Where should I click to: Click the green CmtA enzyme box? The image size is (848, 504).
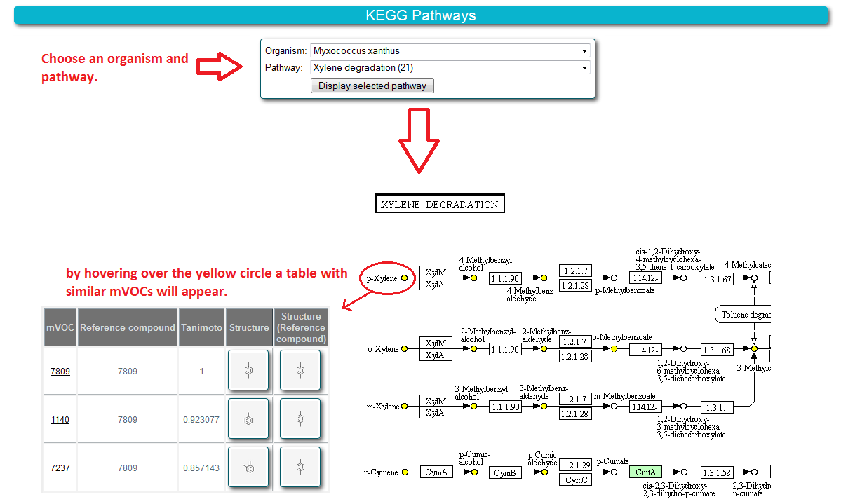click(645, 472)
